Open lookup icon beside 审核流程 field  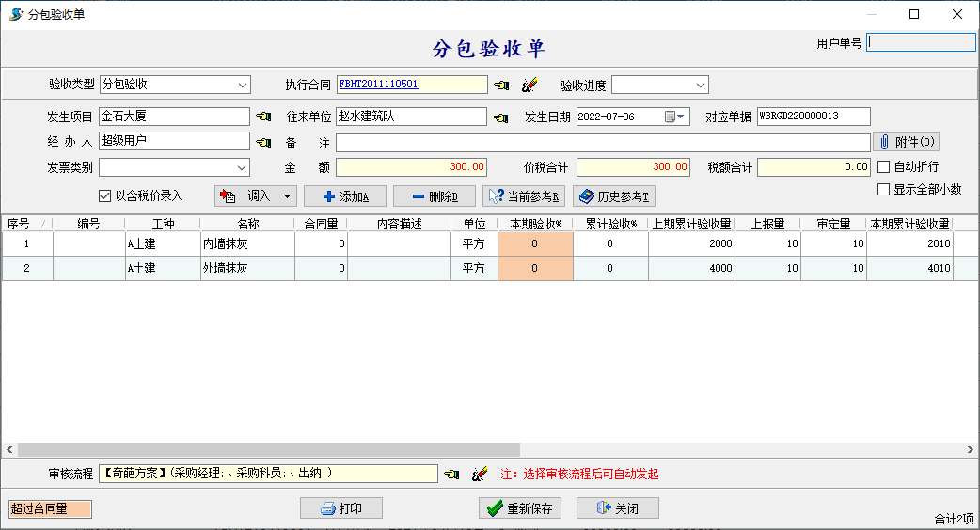[x=451, y=475]
